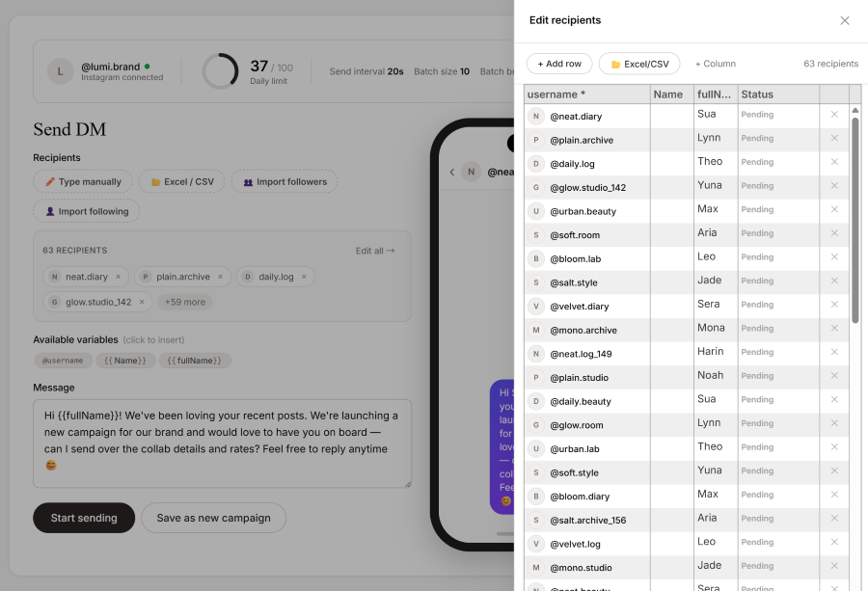Remove the @plain.studio row
The width and height of the screenshot is (868, 591).
pos(834,376)
